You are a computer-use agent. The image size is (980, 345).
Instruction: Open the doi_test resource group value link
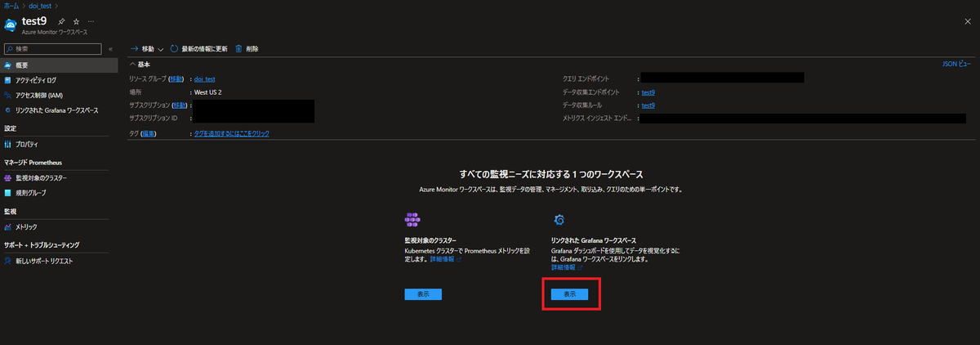click(204, 78)
